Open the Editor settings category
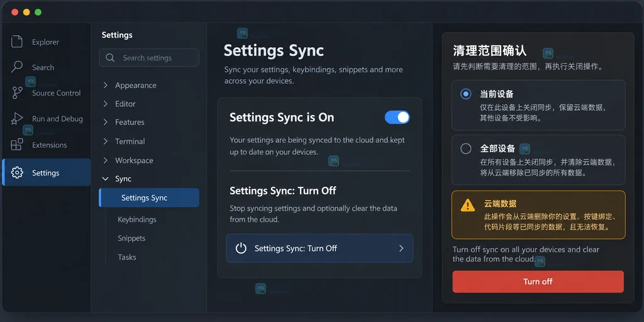The image size is (644, 322). pos(125,104)
